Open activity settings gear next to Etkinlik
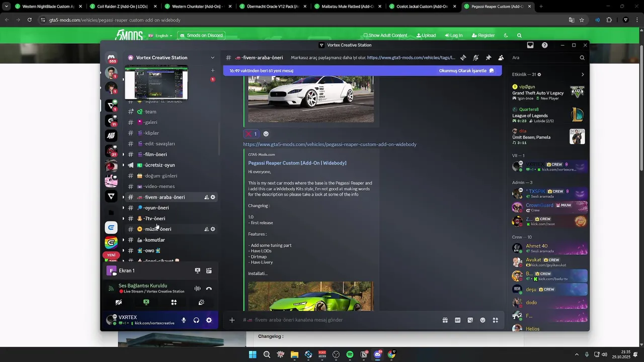Viewport: 644px width, 362px height. tap(539, 74)
